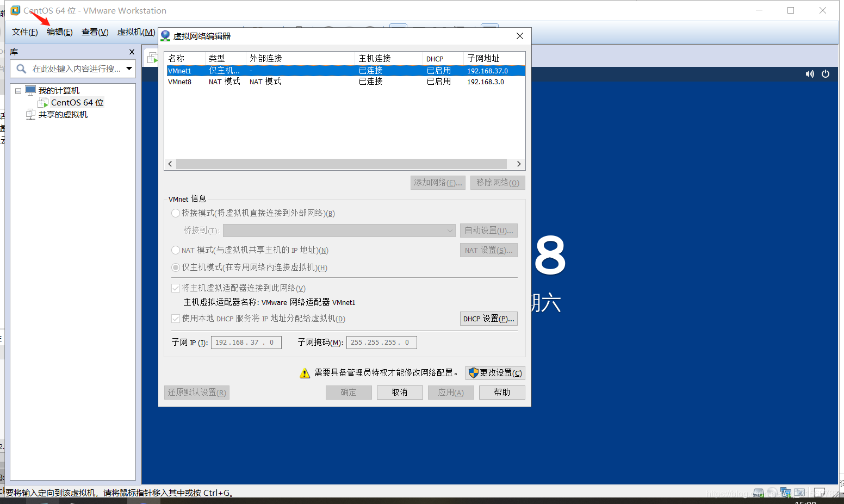This screenshot has height=504, width=844.
Task: Click the network list horizontal scrollbar thumb
Action: [x=342, y=164]
